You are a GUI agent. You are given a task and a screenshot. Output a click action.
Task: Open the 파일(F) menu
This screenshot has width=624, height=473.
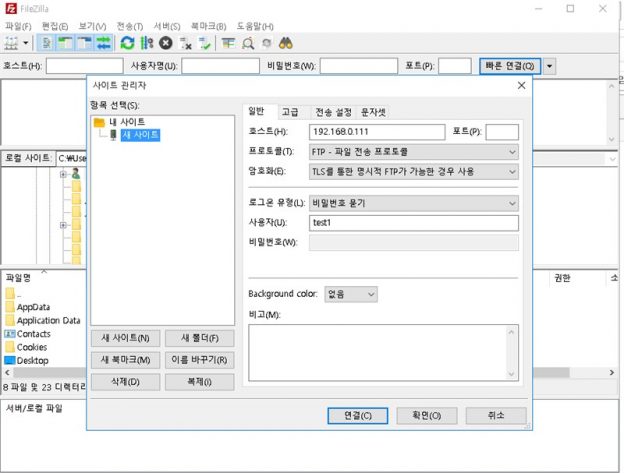(18, 26)
